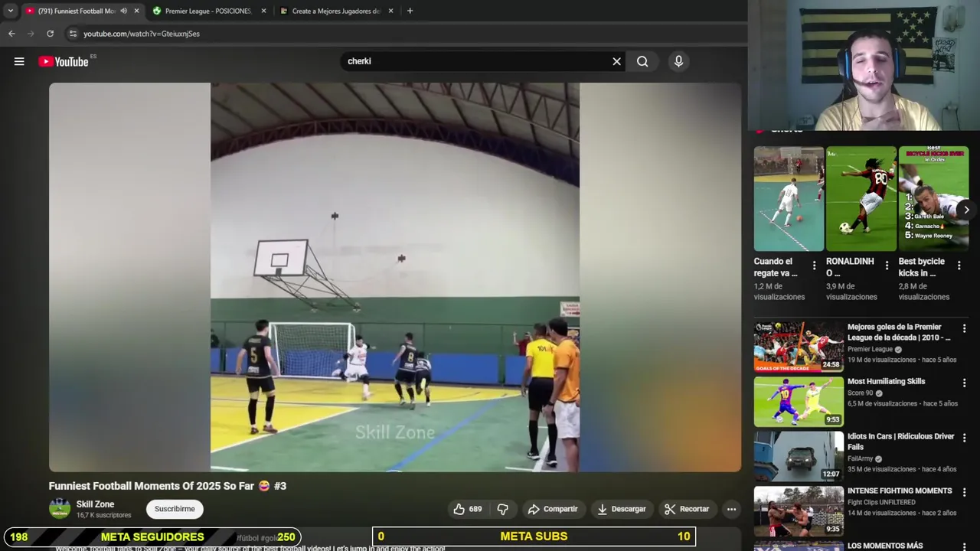Open options menu for Most Humiliating Skills
This screenshot has height=551, width=980.
(964, 383)
